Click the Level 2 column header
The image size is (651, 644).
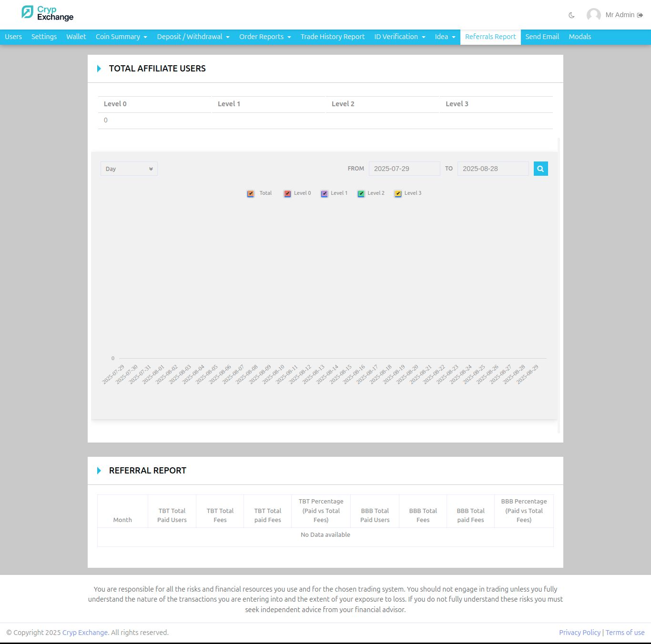click(382, 104)
